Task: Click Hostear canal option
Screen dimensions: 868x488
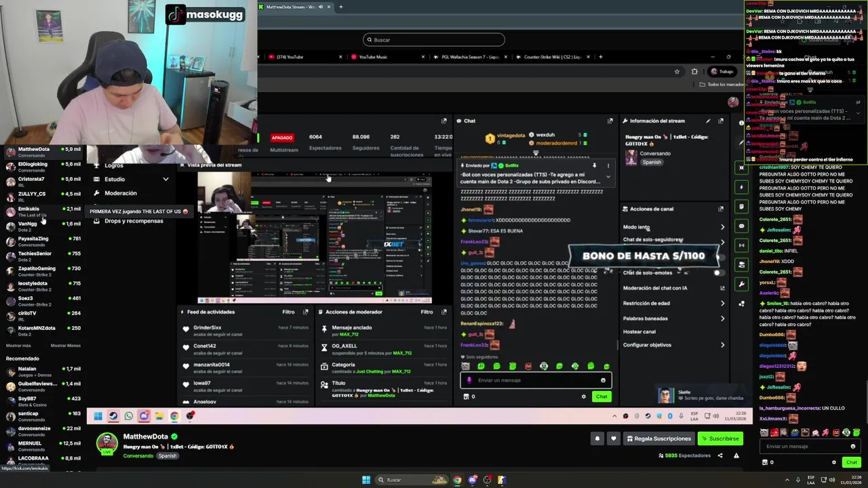Action: [x=639, y=332]
